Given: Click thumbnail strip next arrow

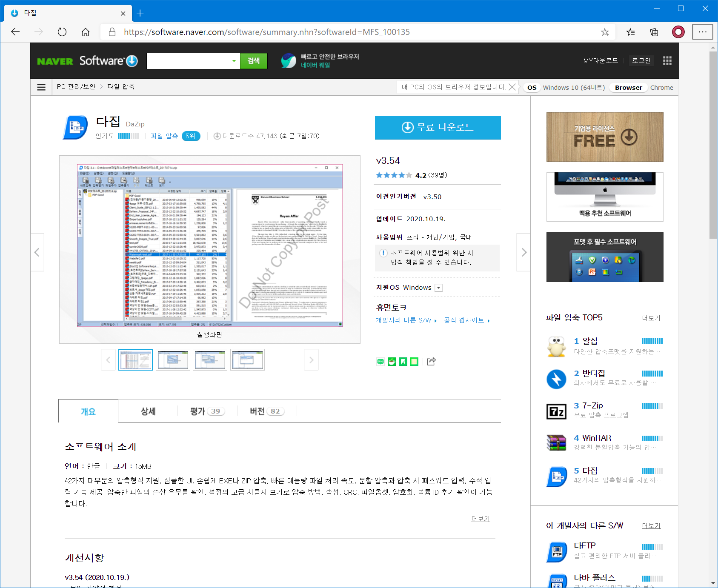Looking at the screenshot, I should [311, 360].
